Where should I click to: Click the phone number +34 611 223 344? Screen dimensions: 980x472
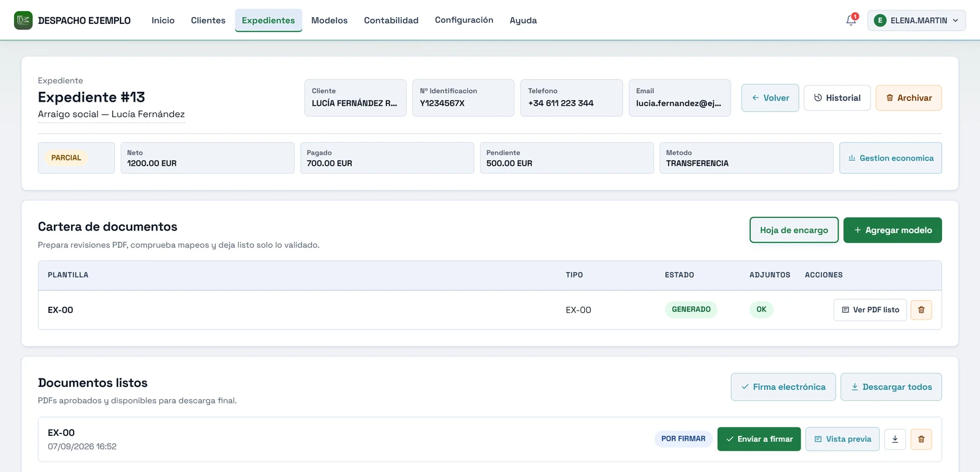coord(560,103)
